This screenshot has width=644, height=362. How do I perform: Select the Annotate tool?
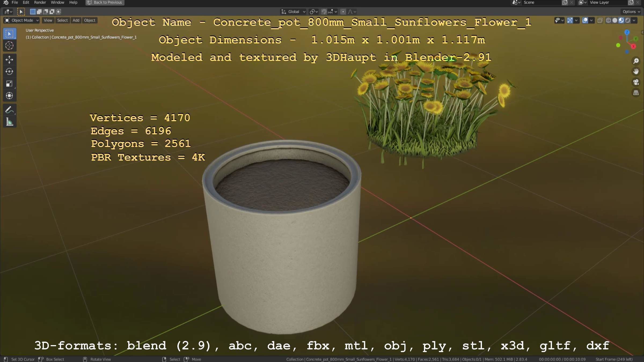pos(9,110)
